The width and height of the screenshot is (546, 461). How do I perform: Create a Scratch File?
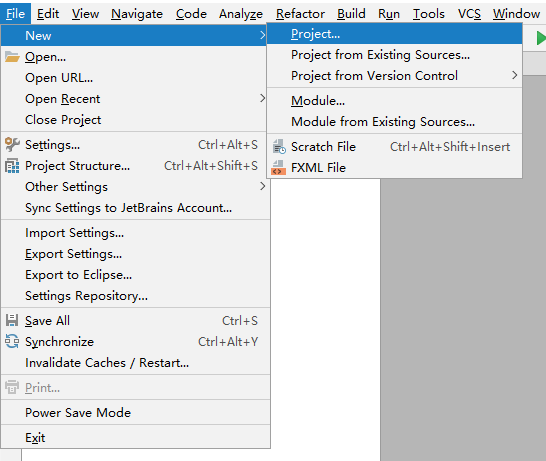395,147
